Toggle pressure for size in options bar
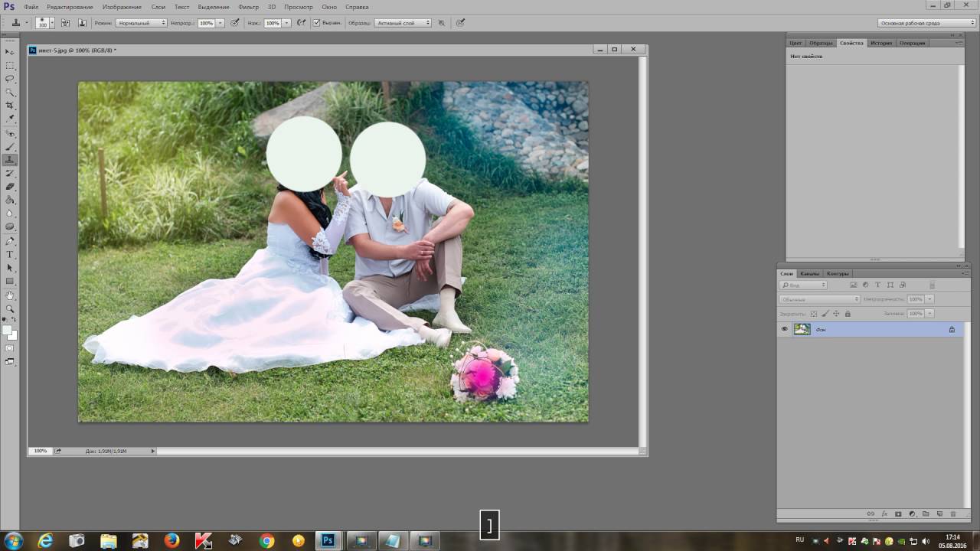Screen dimensions: 980x551 pos(460,23)
